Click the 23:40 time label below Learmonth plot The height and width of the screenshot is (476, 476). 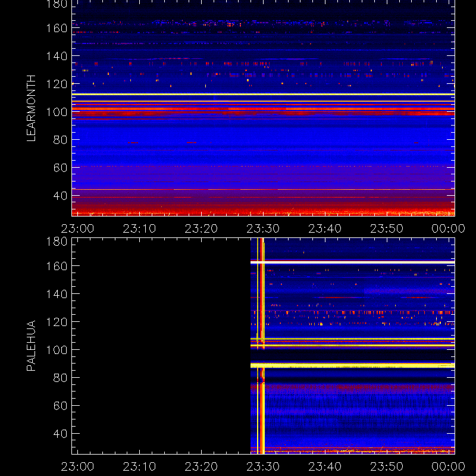pyautogui.click(x=325, y=228)
